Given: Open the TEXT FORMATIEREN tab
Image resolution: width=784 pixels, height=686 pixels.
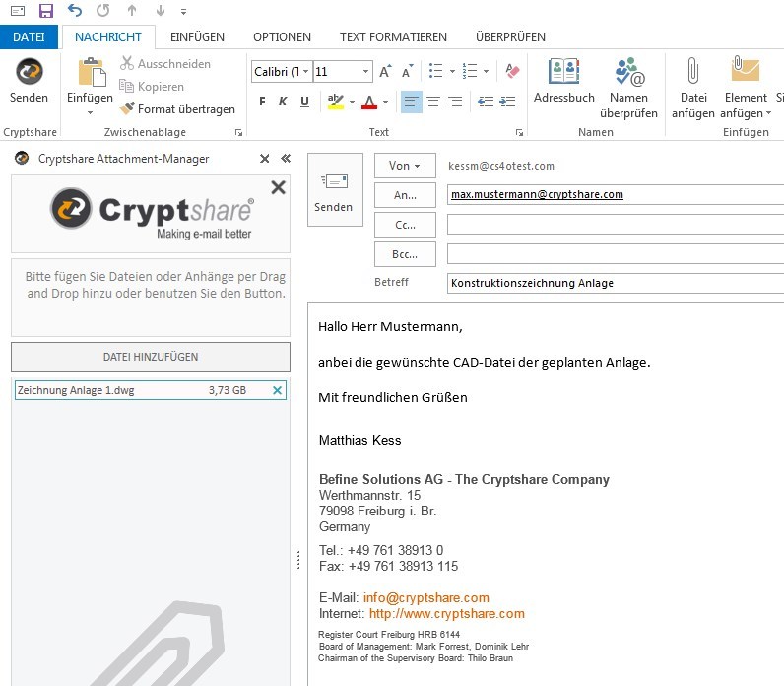Looking at the screenshot, I should [394, 37].
